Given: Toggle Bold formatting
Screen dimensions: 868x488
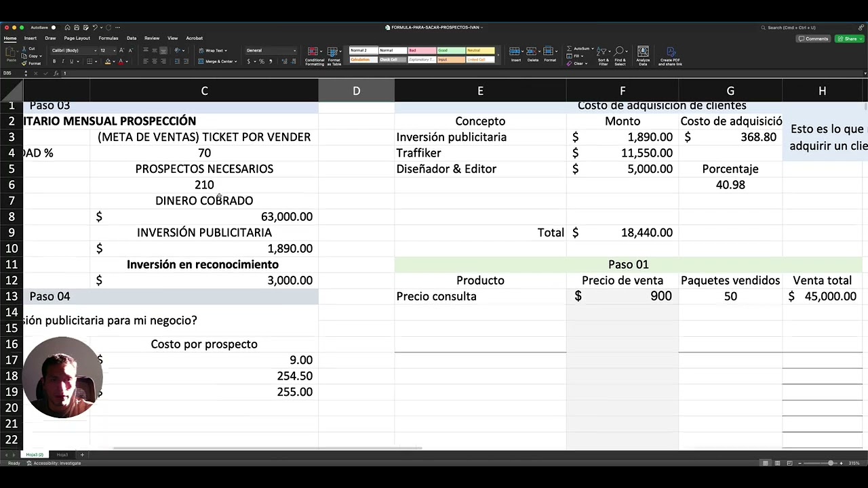Looking at the screenshot, I should (x=54, y=62).
